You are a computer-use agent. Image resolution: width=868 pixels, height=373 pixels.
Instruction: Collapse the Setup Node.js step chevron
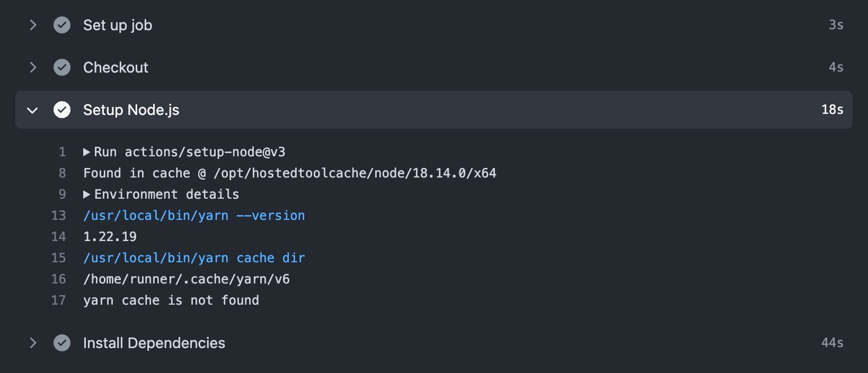[x=33, y=110]
